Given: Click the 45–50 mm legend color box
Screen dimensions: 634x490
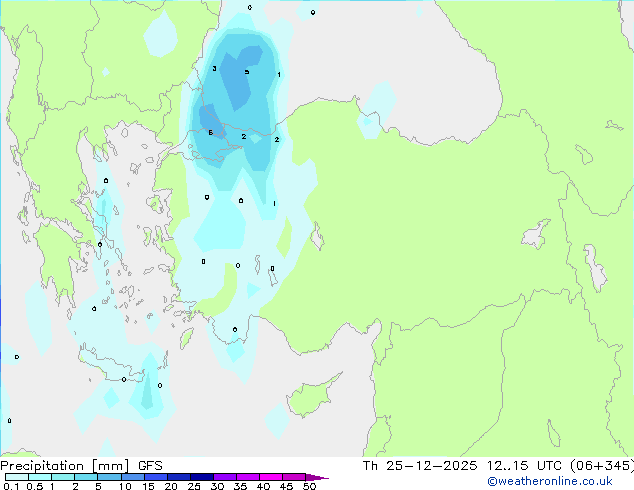Looking at the screenshot, I should click(294, 477).
